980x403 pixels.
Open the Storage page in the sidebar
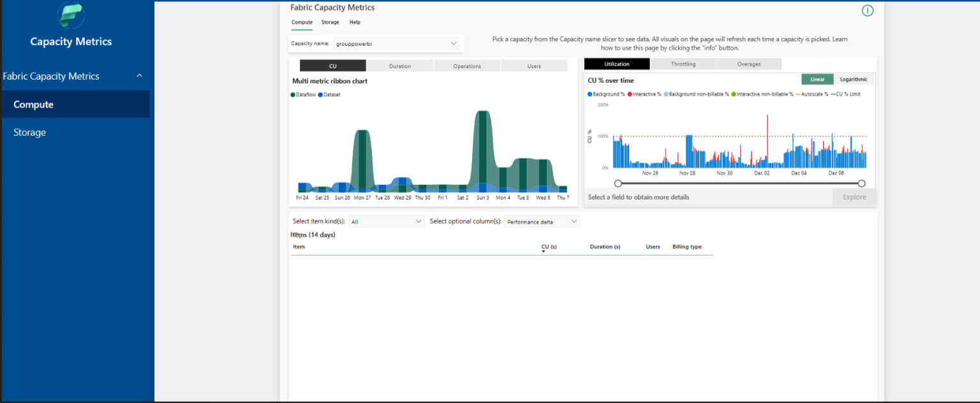75,132
